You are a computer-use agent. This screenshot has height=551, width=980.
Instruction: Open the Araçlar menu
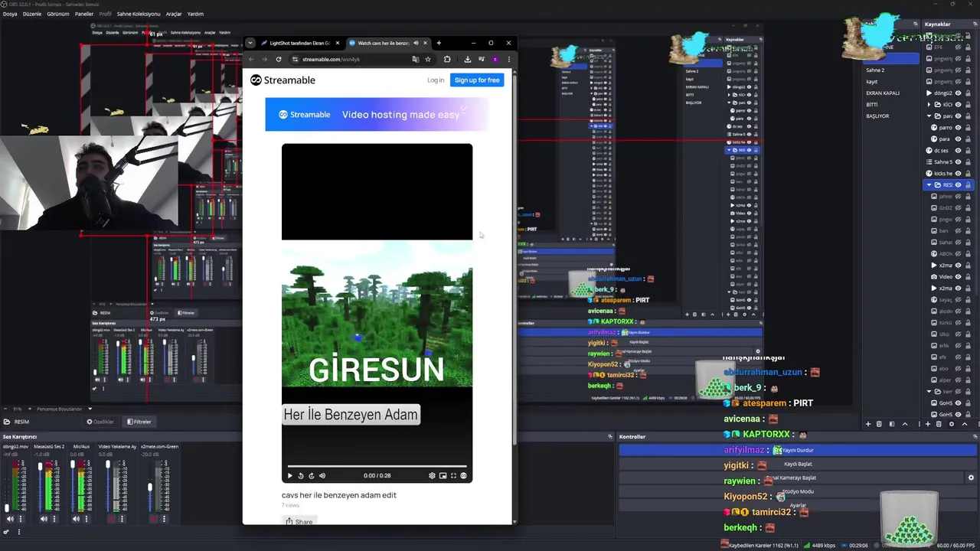click(x=174, y=14)
